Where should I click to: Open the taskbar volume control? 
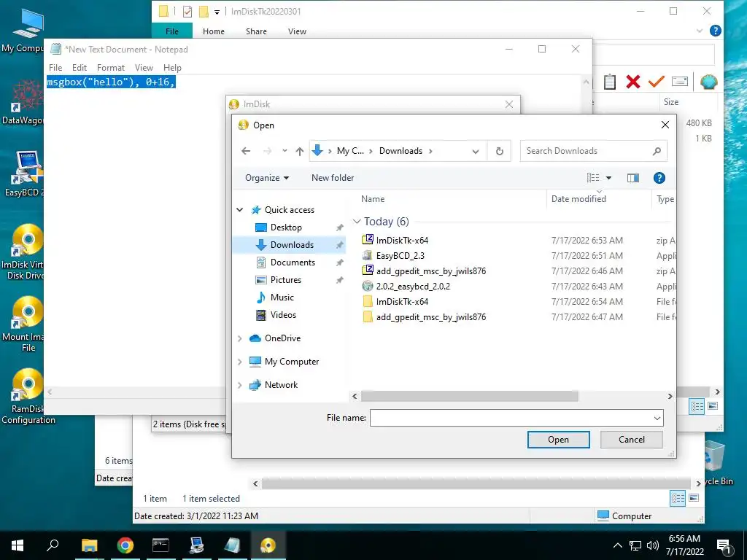click(653, 545)
